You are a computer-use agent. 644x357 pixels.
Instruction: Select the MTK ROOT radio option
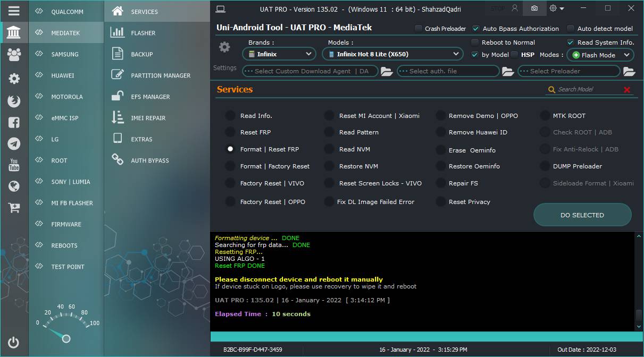click(544, 116)
